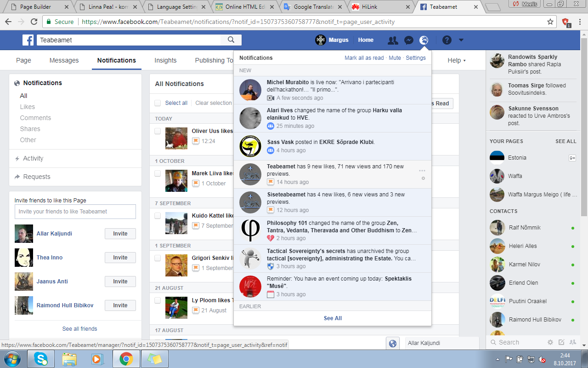Click Home in the top bar

point(366,40)
